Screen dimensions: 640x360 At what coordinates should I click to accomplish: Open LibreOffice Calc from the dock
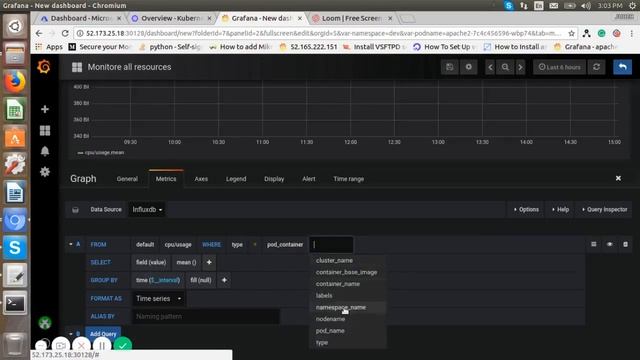[x=15, y=109]
